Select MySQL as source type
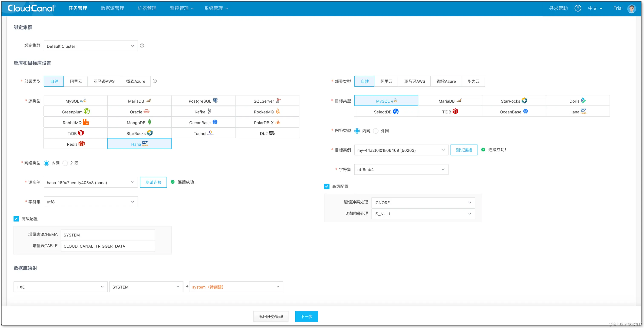The width and height of the screenshot is (644, 328). 76,101
